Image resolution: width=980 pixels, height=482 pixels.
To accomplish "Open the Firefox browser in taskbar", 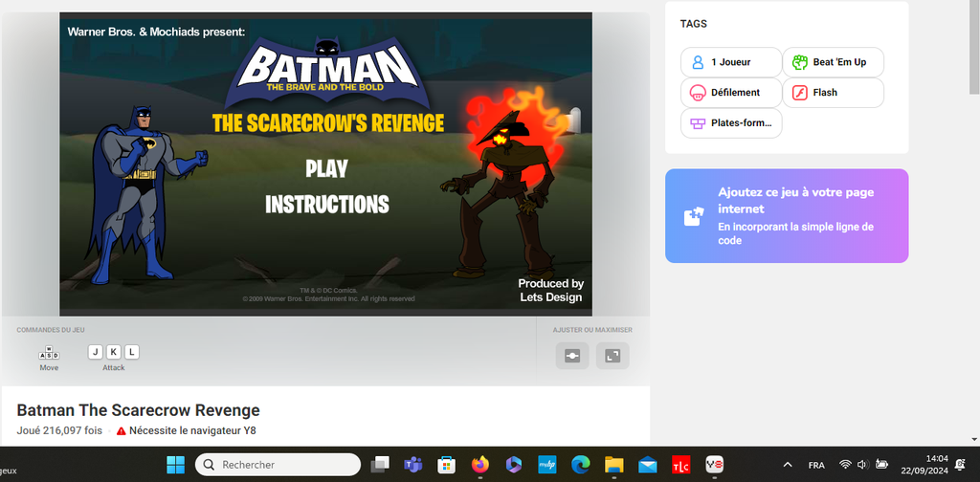I will [x=479, y=465].
